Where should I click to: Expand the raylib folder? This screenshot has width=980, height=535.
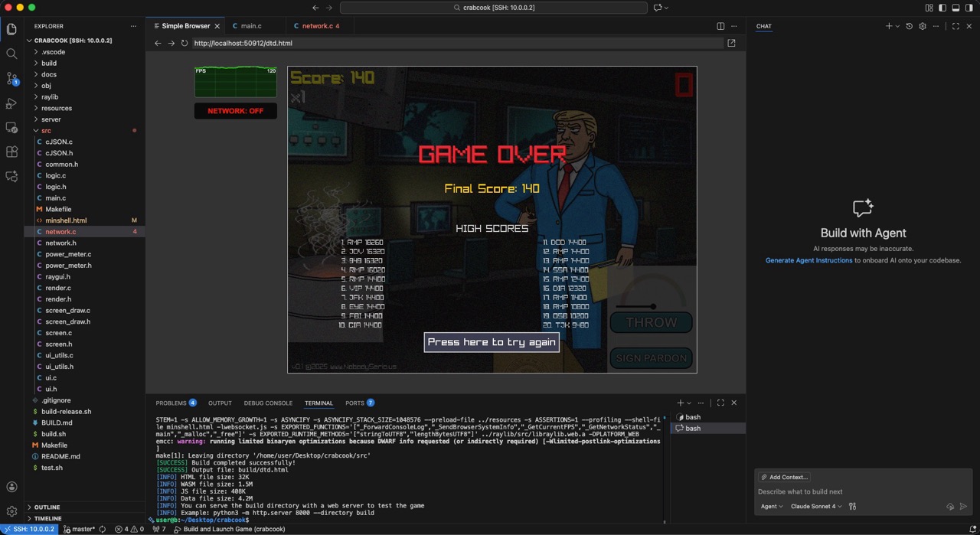[x=35, y=97]
